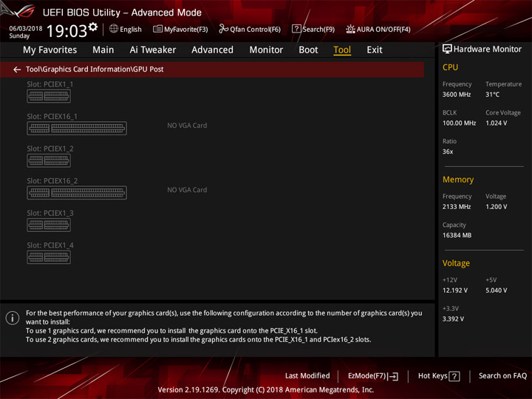The height and width of the screenshot is (399, 532).
Task: Click the 31°C temperature value
Action: (x=492, y=95)
